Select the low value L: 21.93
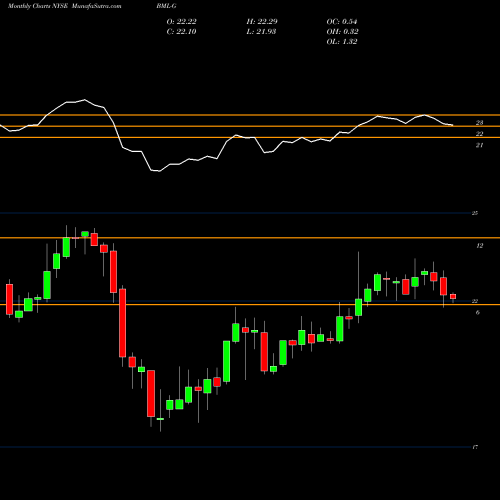Screen dimensions: 500x500 (261, 32)
